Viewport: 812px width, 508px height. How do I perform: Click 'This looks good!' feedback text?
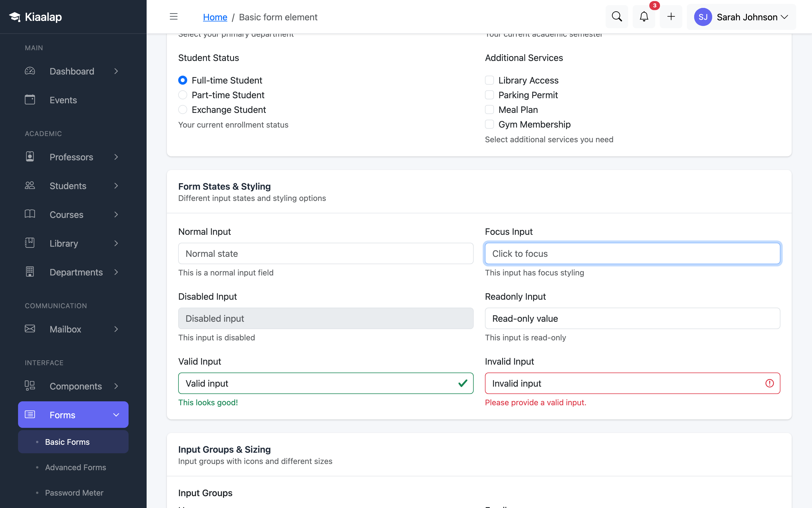coord(208,402)
